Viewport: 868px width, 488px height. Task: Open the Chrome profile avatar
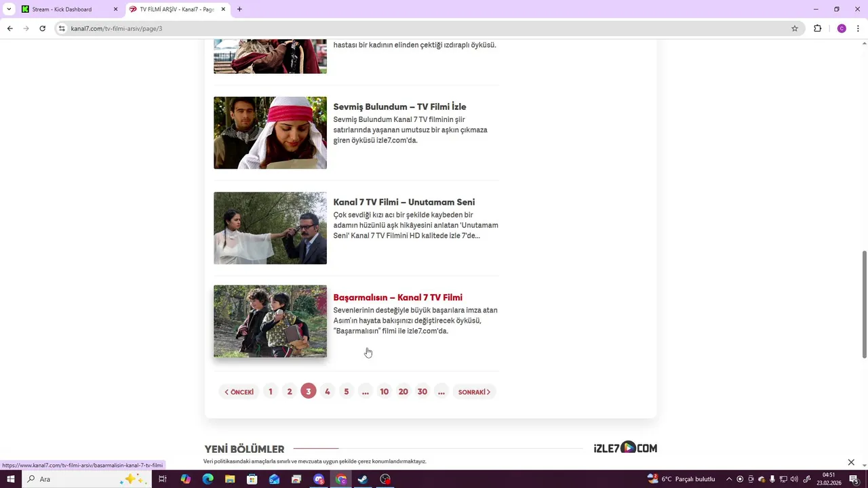pos(842,28)
